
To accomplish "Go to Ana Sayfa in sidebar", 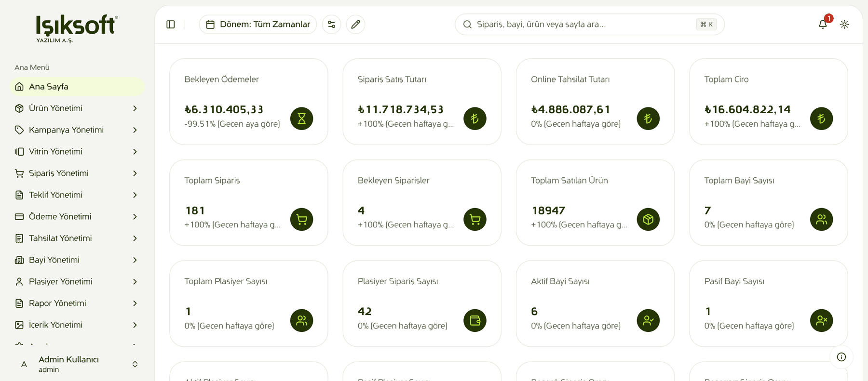I will click(x=77, y=87).
